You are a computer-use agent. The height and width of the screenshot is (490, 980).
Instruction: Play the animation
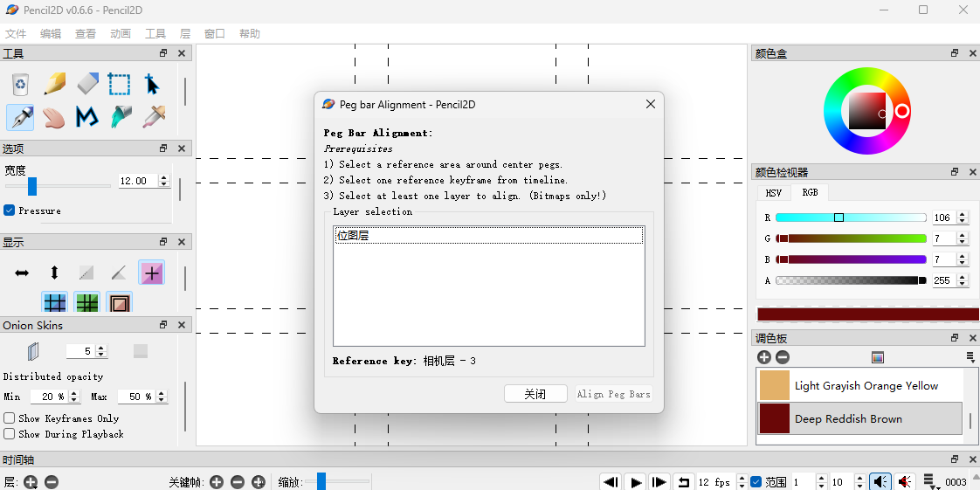(x=635, y=482)
